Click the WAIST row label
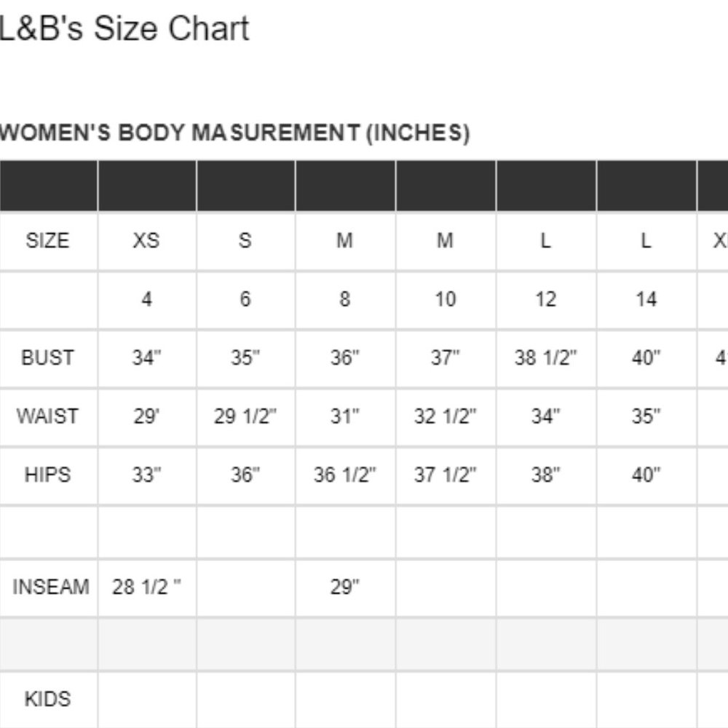 click(x=47, y=416)
